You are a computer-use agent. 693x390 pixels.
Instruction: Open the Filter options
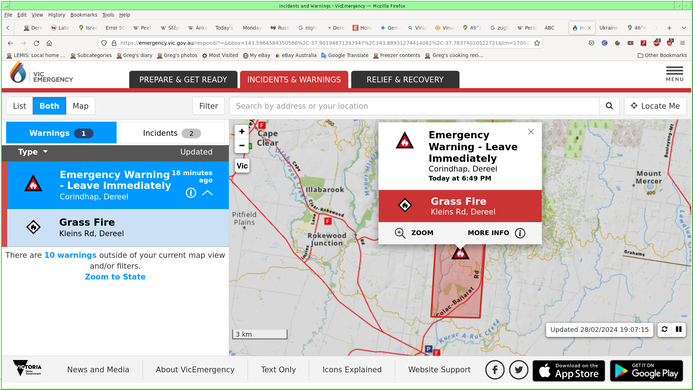point(208,106)
